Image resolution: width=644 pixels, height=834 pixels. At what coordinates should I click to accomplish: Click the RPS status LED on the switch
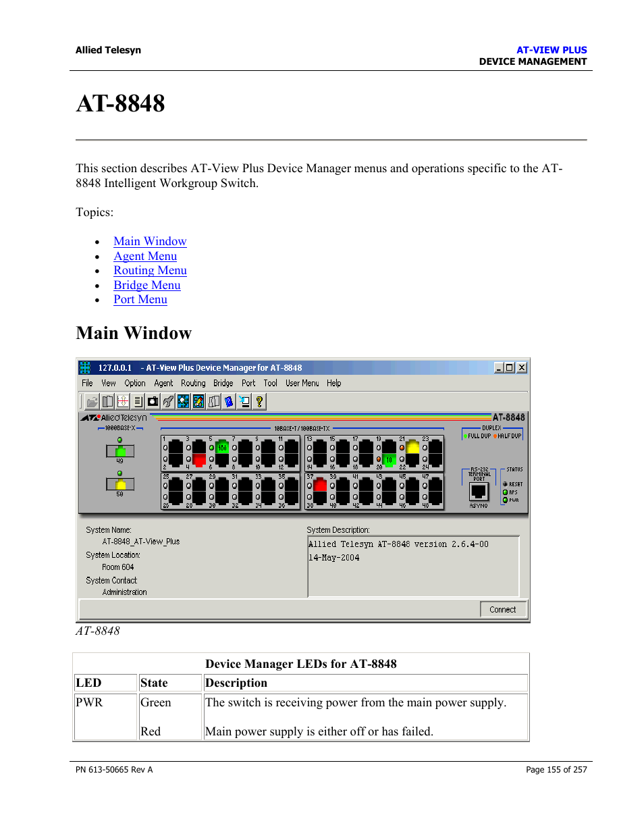pyautogui.click(x=505, y=492)
